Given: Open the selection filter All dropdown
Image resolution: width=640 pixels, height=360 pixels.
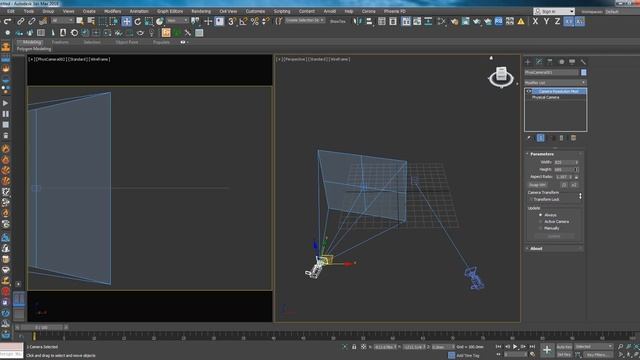Looking at the screenshot, I should [62, 20].
